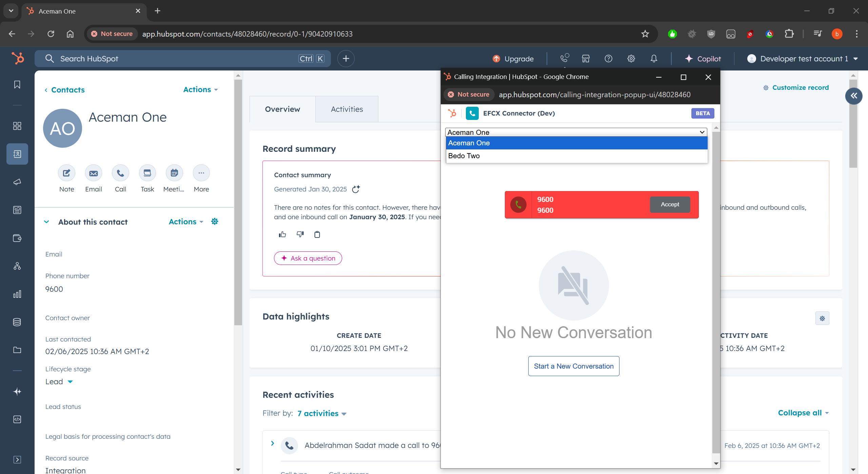Collapse the About this contact section
Image resolution: width=868 pixels, height=474 pixels.
click(47, 222)
